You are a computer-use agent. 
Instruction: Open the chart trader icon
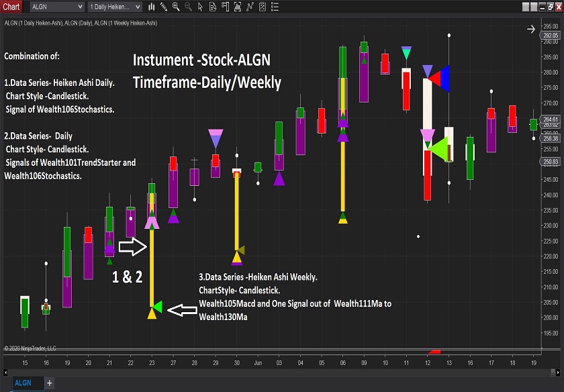tap(225, 7)
